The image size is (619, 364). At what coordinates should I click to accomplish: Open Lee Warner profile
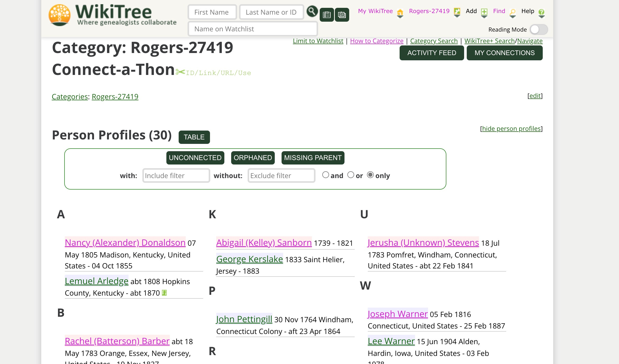391,341
